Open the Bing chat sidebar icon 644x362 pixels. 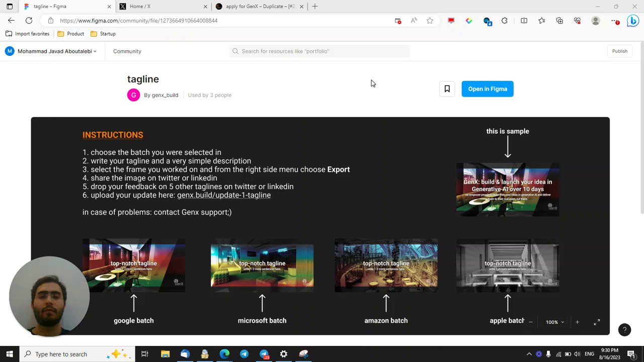click(x=633, y=21)
